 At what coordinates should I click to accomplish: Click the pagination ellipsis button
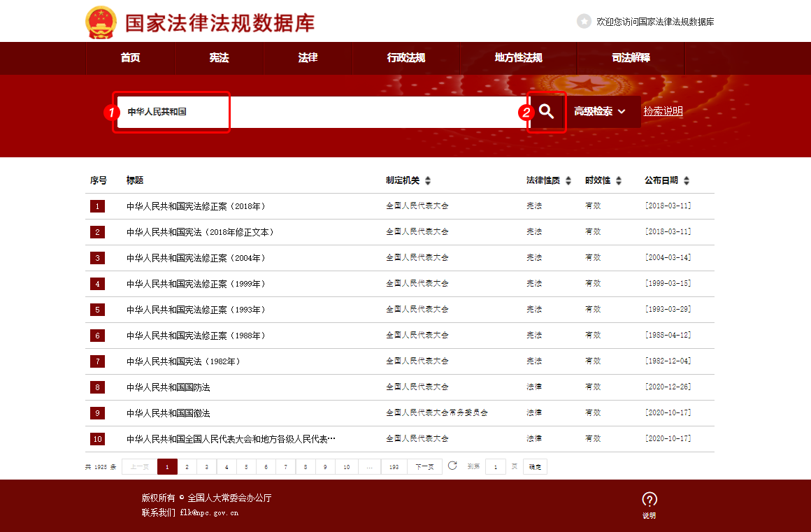coord(369,467)
